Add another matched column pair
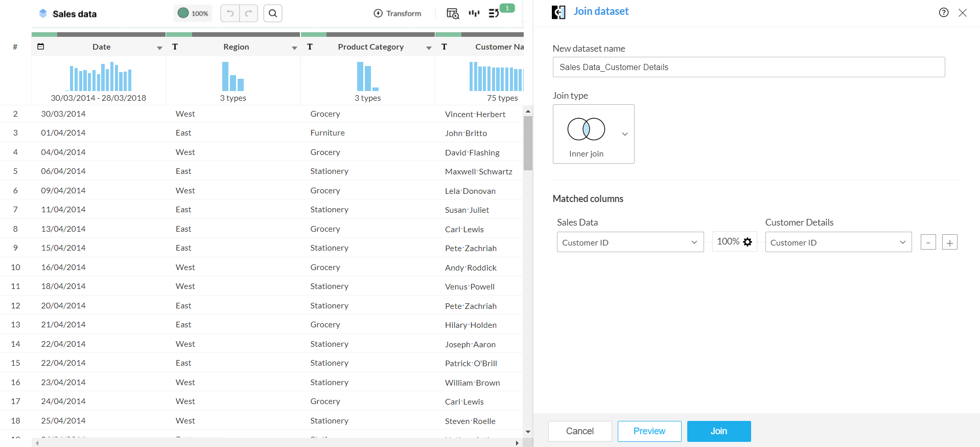 [949, 242]
